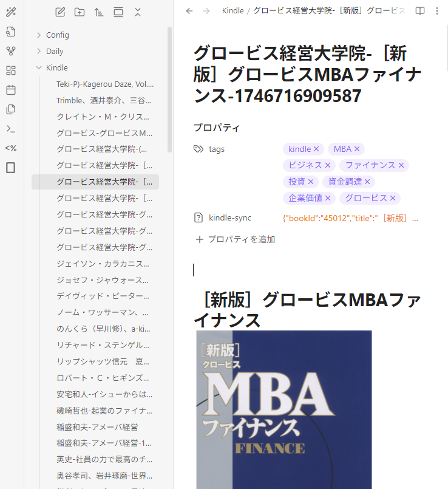Click プロパティを追加 to add a property
The image size is (448, 489).
point(236,239)
